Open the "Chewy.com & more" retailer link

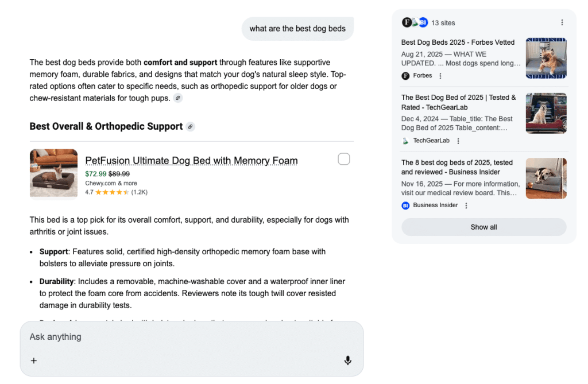tap(111, 183)
